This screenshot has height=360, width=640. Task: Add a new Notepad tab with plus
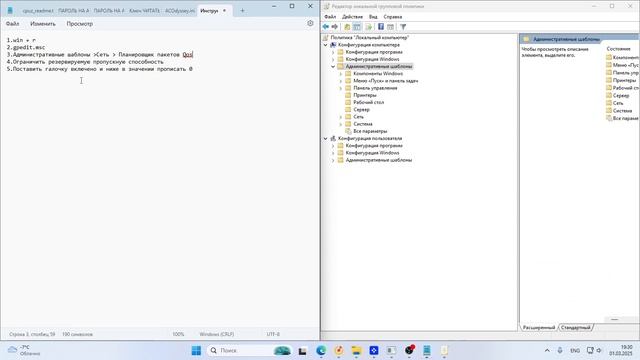(242, 11)
